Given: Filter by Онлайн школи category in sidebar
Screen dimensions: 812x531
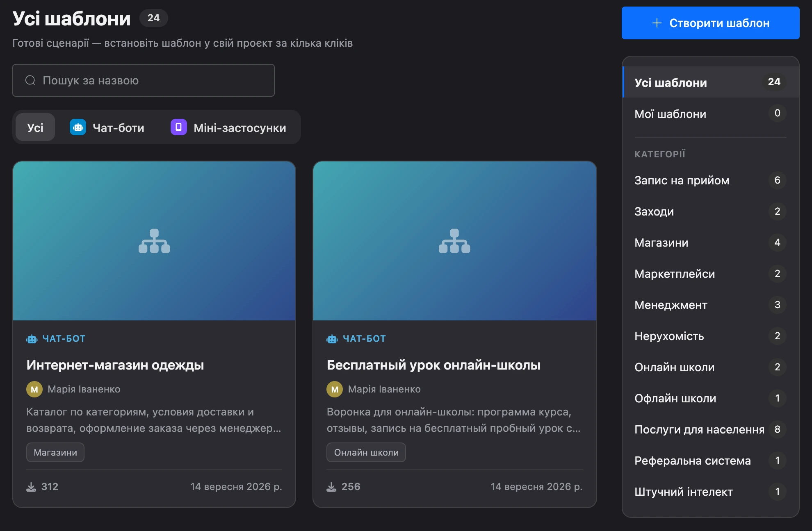Looking at the screenshot, I should 710,367.
